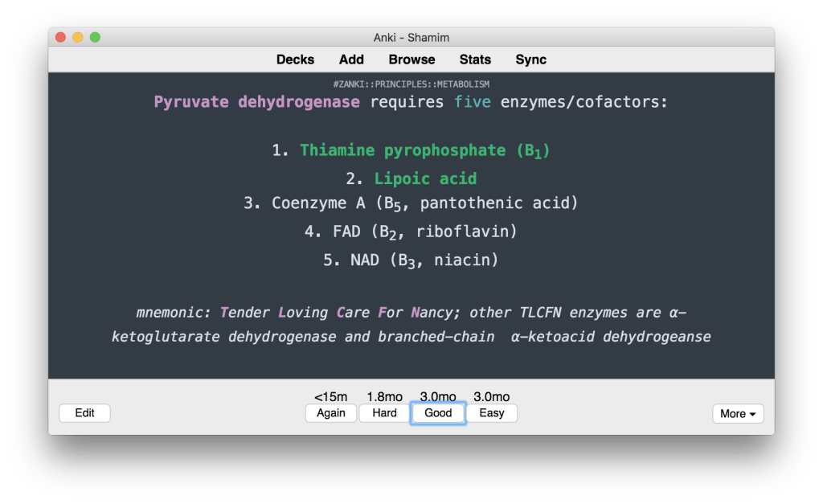Rate the card Hard

(x=384, y=413)
